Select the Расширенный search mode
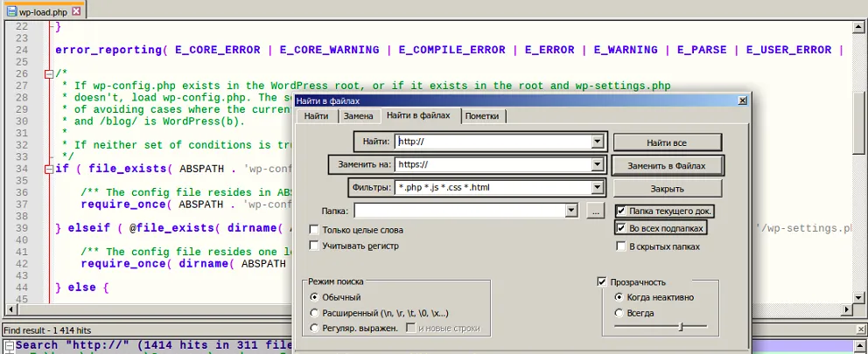Screen dimensions: 868x354 pos(314,313)
